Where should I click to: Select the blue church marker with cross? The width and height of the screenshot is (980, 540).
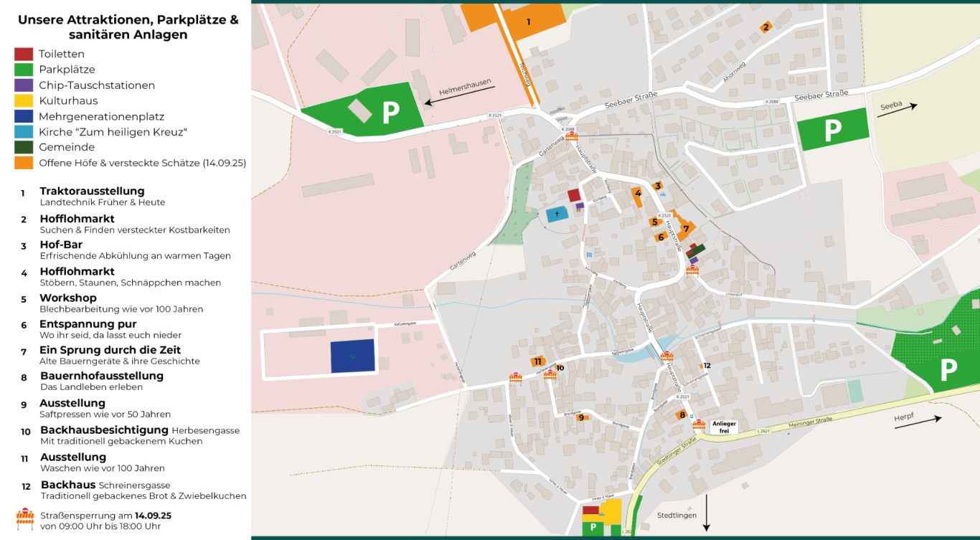pos(557,214)
